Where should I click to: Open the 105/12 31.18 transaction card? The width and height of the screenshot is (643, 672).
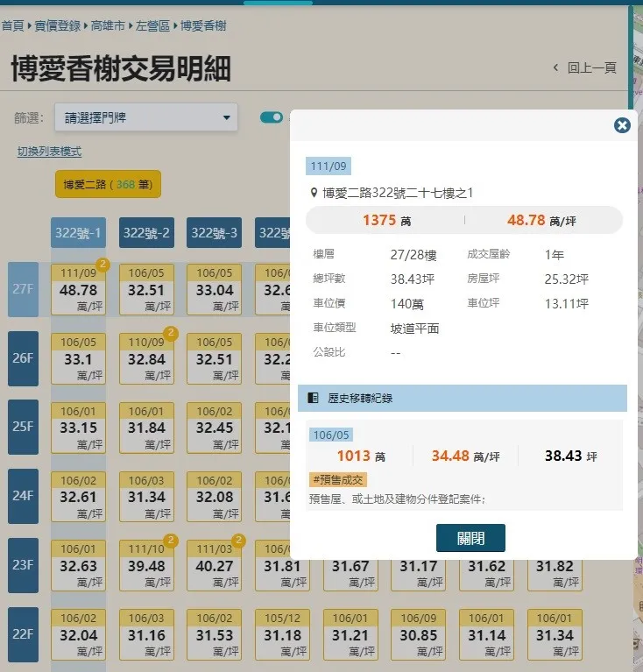pos(282,634)
